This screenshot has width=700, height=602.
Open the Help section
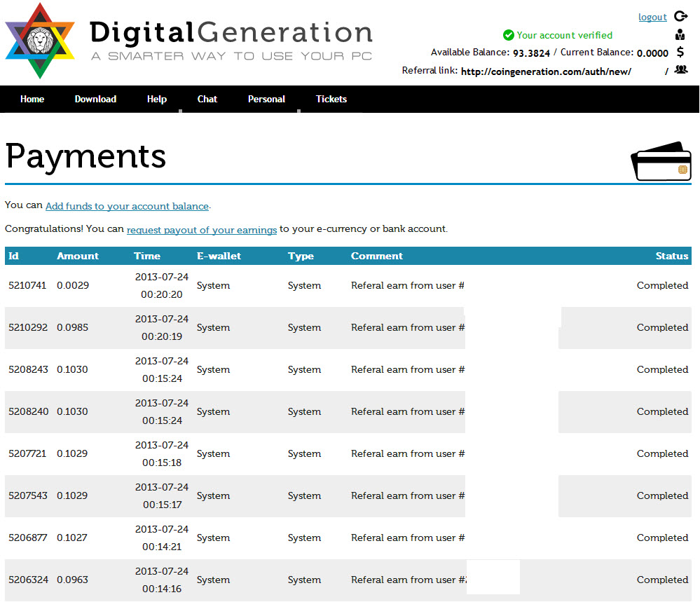tap(157, 100)
